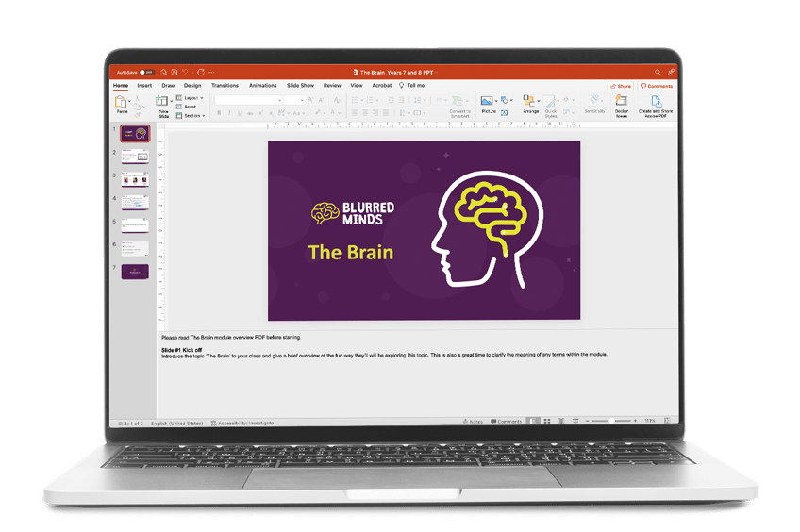Open the Design ribbon tab
Viewport: 800px width, 532px height.
coord(192,86)
